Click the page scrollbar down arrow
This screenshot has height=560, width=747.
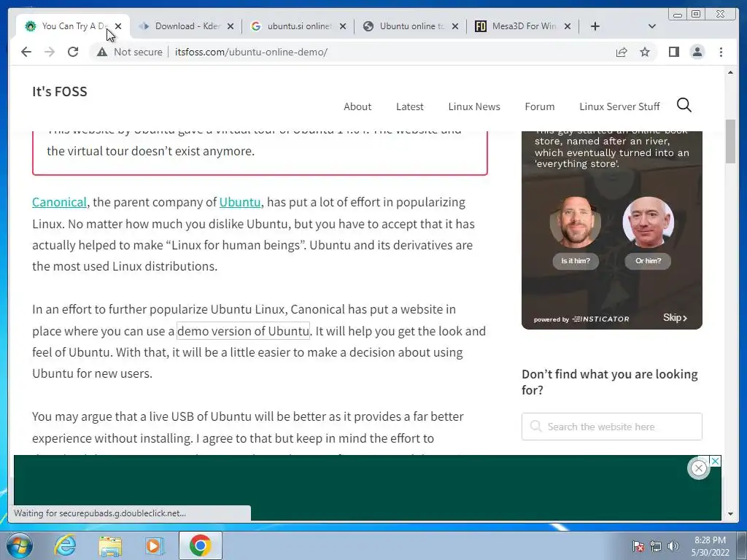pyautogui.click(x=730, y=514)
